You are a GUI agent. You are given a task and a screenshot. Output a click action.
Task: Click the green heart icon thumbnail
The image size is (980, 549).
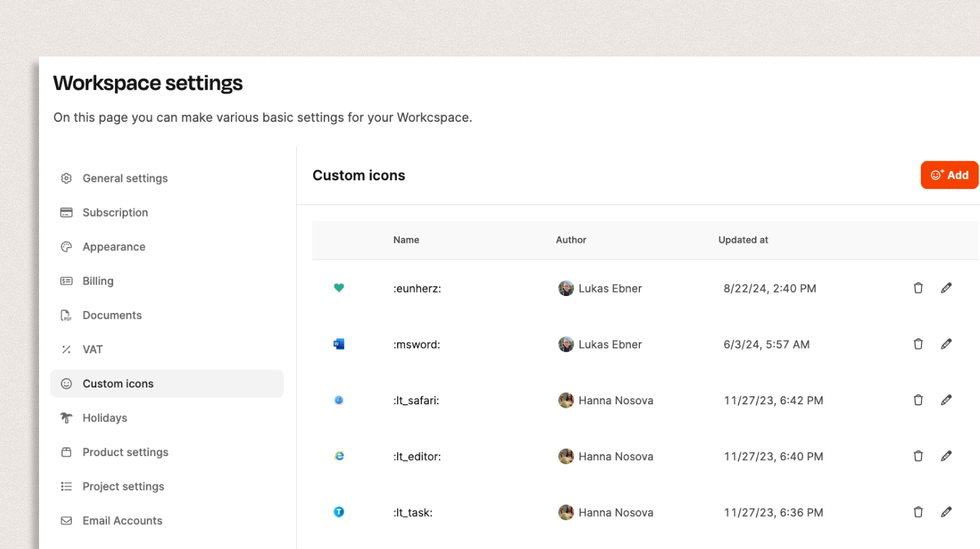click(x=339, y=288)
